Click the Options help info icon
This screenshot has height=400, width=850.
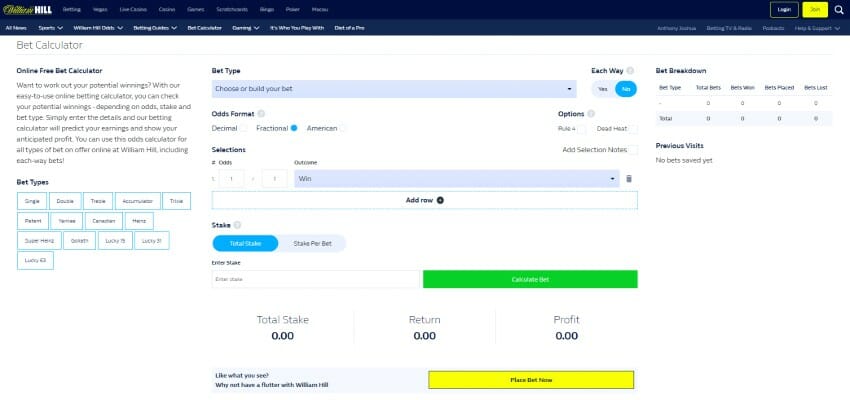[591, 114]
